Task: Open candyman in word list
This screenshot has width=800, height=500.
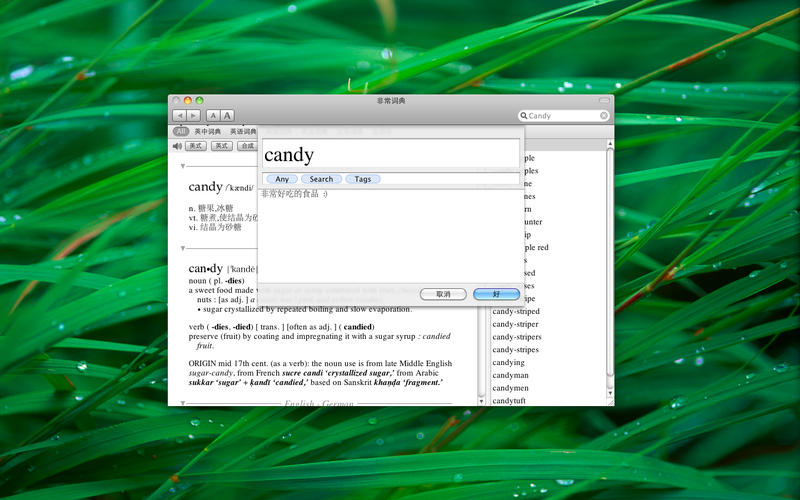Action: (510, 375)
